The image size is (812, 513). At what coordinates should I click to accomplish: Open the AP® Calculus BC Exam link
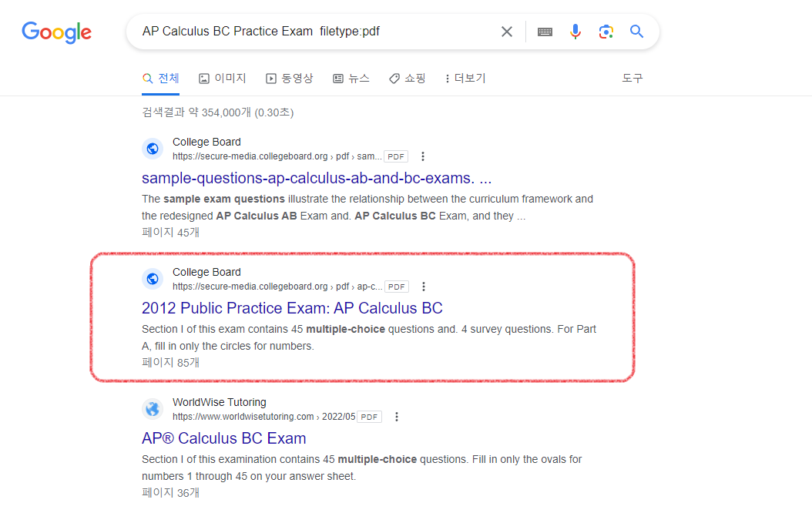pyautogui.click(x=223, y=438)
